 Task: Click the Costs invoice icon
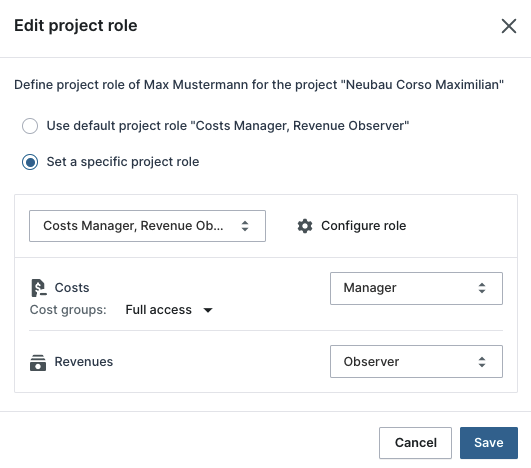[x=39, y=288]
